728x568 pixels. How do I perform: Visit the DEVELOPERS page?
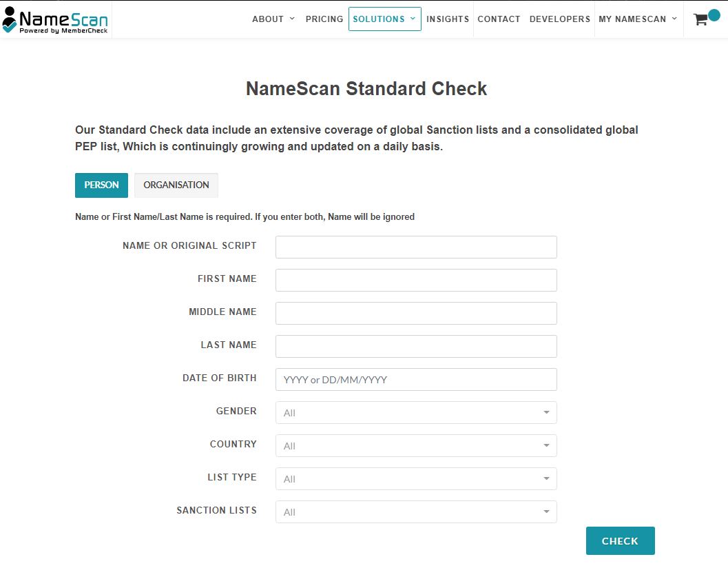coord(559,19)
